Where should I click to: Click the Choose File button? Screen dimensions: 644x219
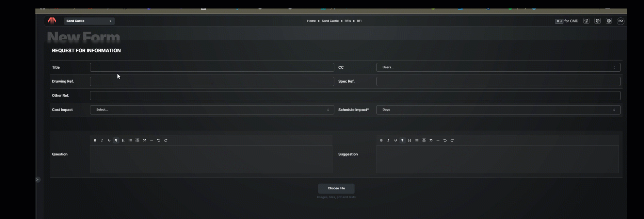point(336,188)
